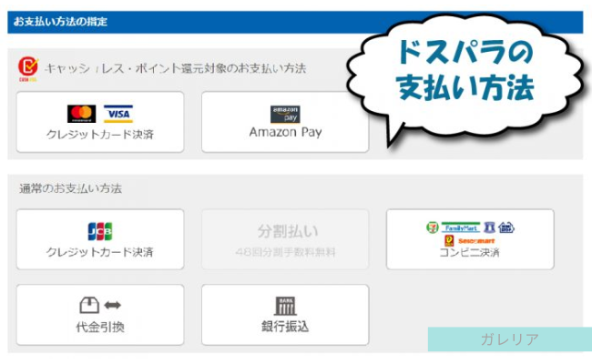Image resolution: width=592 pixels, height=364 pixels.
Task: Click the cashless rebate red C logo
Action: tap(28, 68)
